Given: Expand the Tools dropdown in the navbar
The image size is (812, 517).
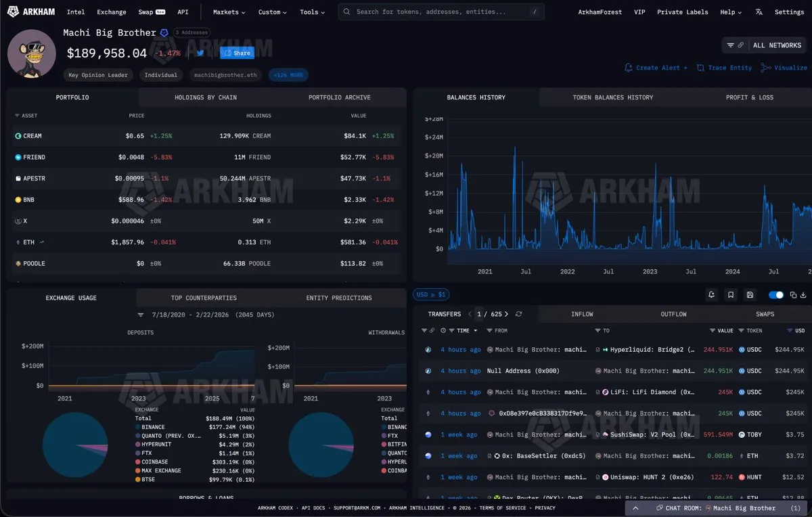Looking at the screenshot, I should point(312,12).
